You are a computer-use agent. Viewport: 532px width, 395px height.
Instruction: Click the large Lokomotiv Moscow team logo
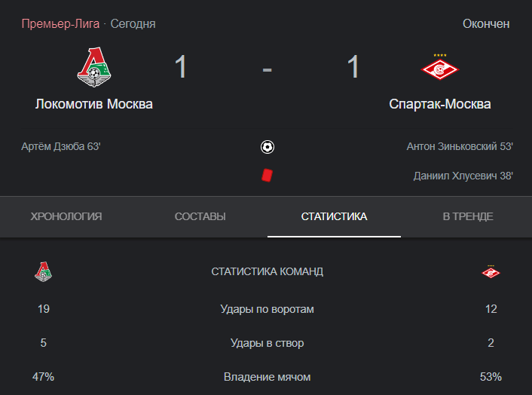click(94, 67)
